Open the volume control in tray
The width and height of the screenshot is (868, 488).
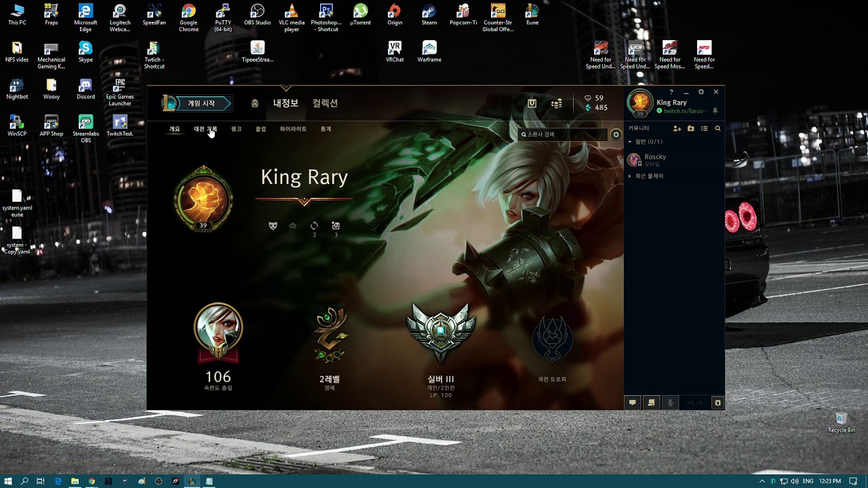794,481
